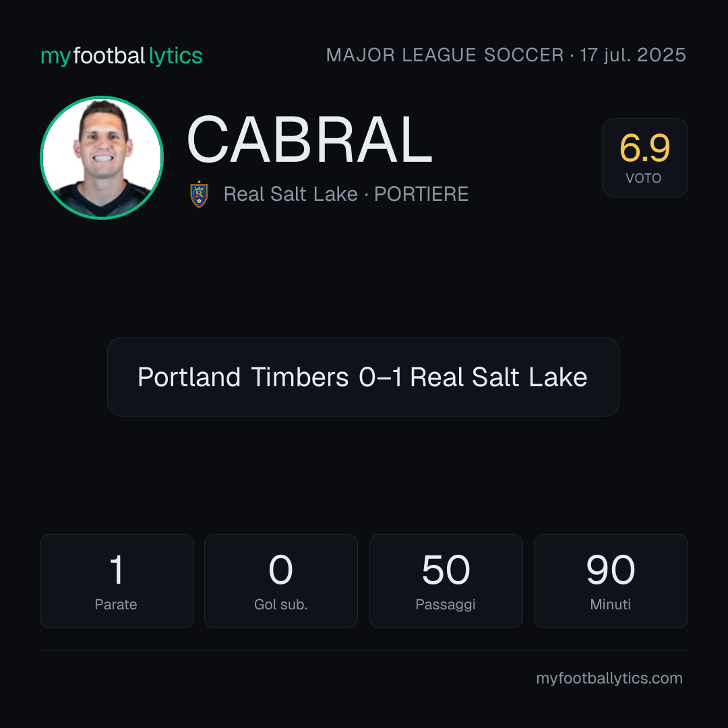Select the Parate stat tile
This screenshot has width=728, height=728.
click(x=117, y=581)
